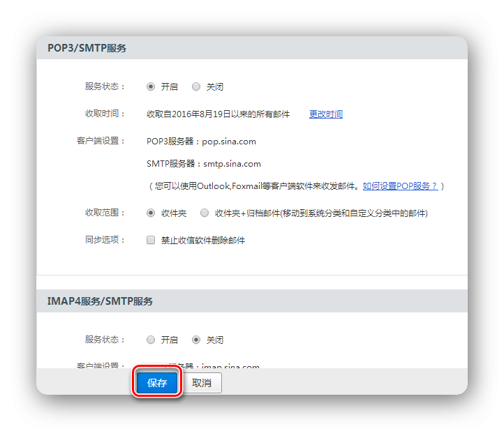Click the POP3/SMTP服务 section header
Image resolution: width=504 pixels, height=431 pixels.
[x=87, y=48]
